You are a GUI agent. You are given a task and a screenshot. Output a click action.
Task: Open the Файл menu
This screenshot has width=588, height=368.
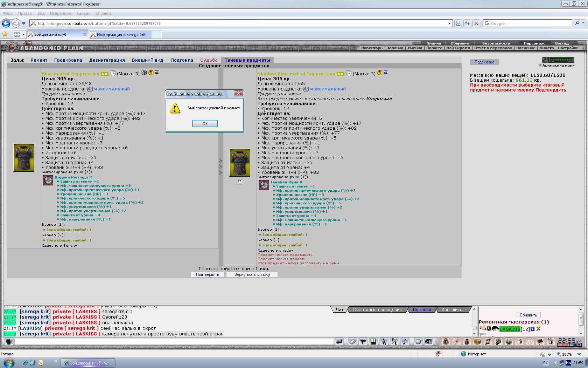(8, 13)
